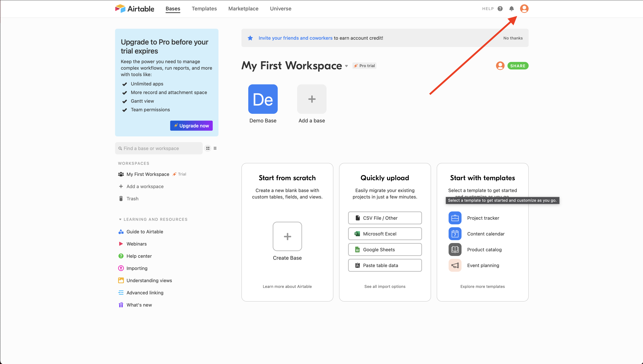The width and height of the screenshot is (643, 364).
Task: Click the Airtable logo
Action: tap(134, 8)
